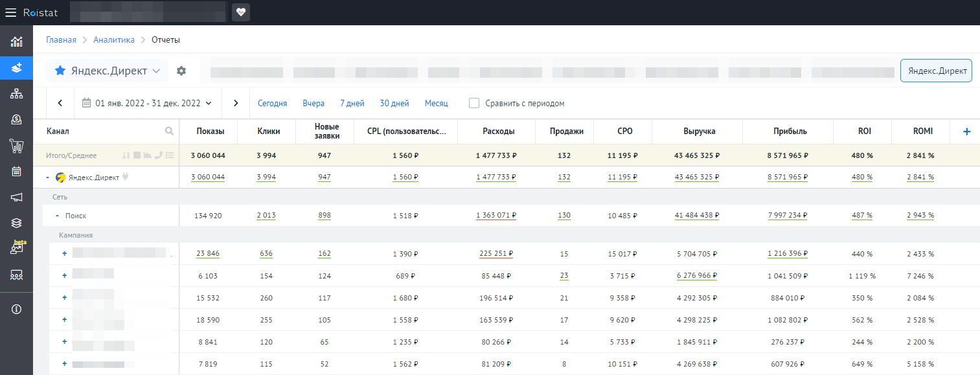
Task: Set period to Сегодня
Action: click(x=272, y=103)
